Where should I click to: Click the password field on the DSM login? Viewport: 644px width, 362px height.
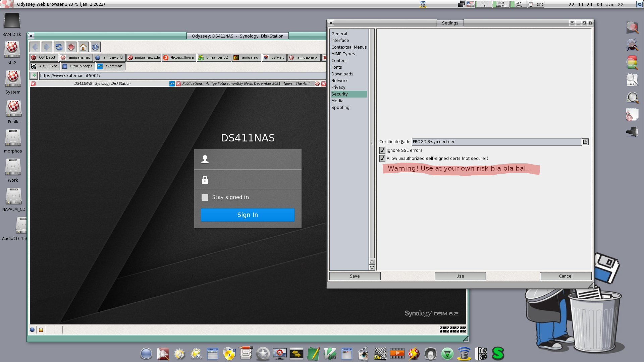click(x=248, y=180)
